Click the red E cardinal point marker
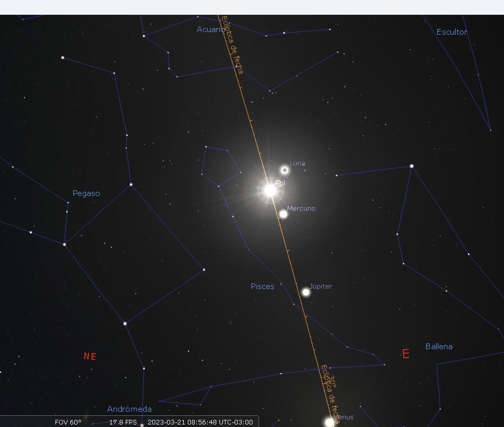The height and width of the screenshot is (427, 504). point(406,354)
